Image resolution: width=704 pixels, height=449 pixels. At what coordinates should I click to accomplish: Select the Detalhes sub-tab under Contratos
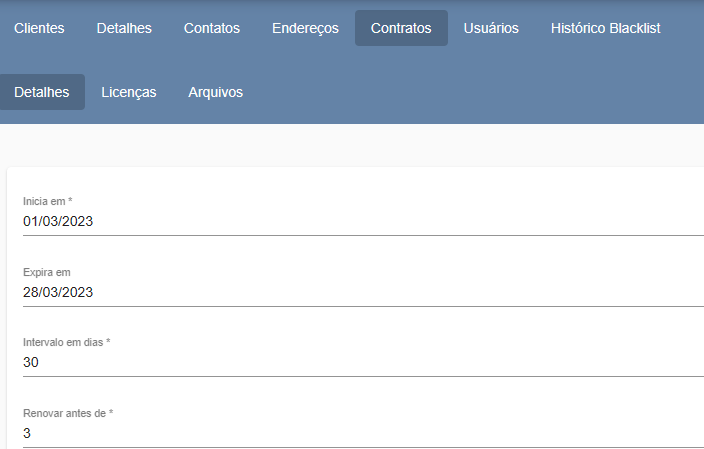click(x=42, y=92)
